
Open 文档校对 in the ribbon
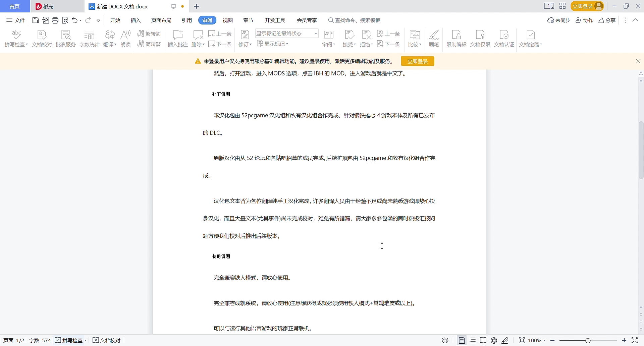click(x=42, y=39)
